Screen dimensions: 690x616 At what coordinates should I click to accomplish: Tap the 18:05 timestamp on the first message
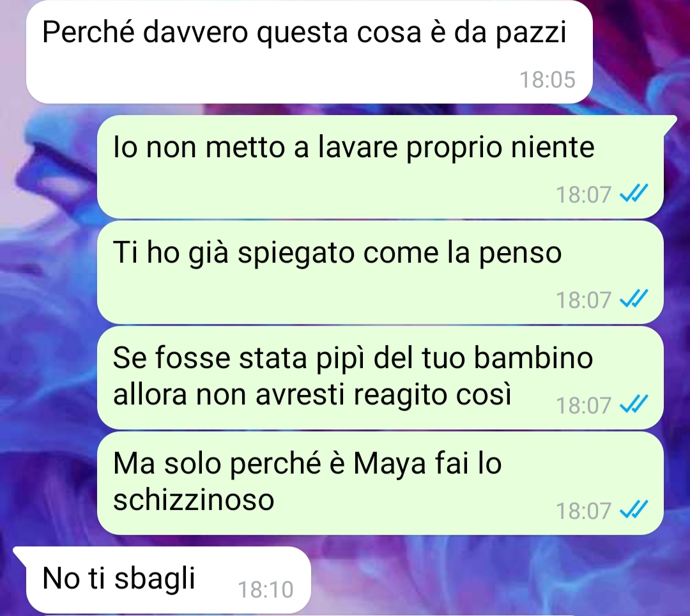[548, 80]
